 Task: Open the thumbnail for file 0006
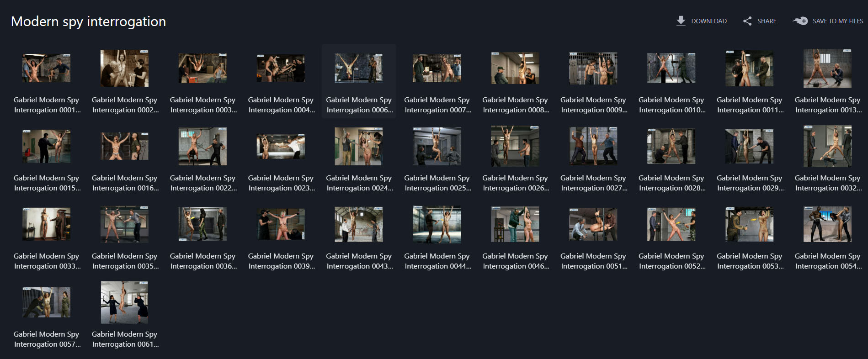coord(359,68)
